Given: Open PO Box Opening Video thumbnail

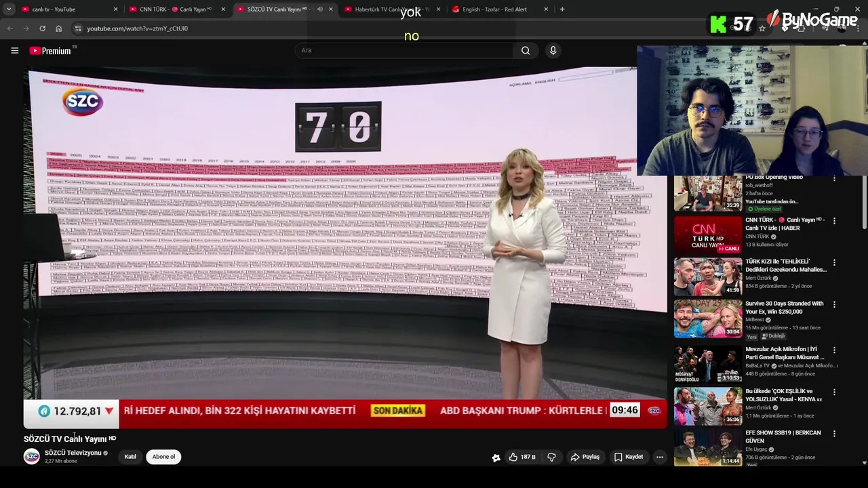Looking at the screenshot, I should [708, 193].
